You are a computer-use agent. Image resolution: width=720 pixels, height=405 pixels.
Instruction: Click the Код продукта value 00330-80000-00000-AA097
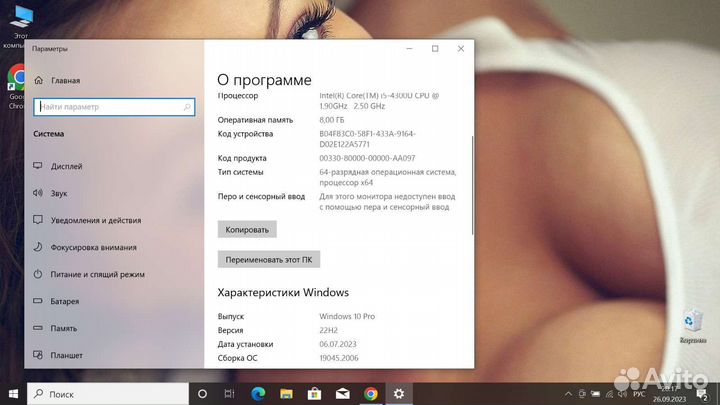(x=367, y=158)
